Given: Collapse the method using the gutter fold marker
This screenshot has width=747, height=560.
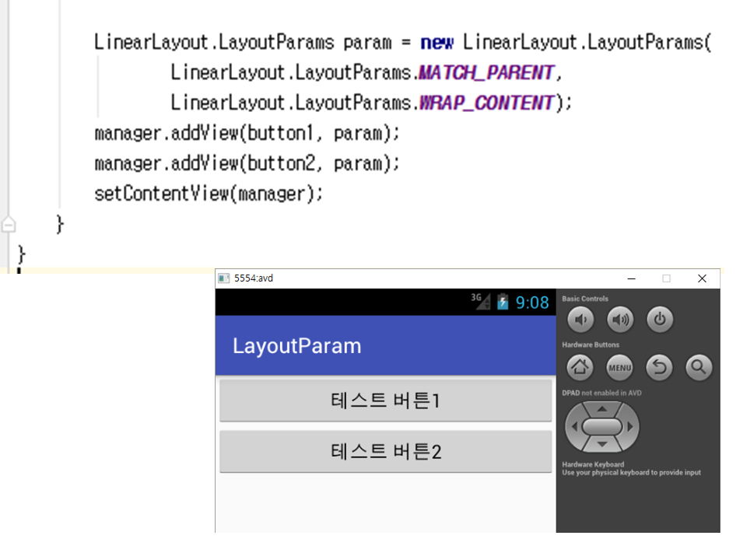Looking at the screenshot, I should pyautogui.click(x=9, y=225).
